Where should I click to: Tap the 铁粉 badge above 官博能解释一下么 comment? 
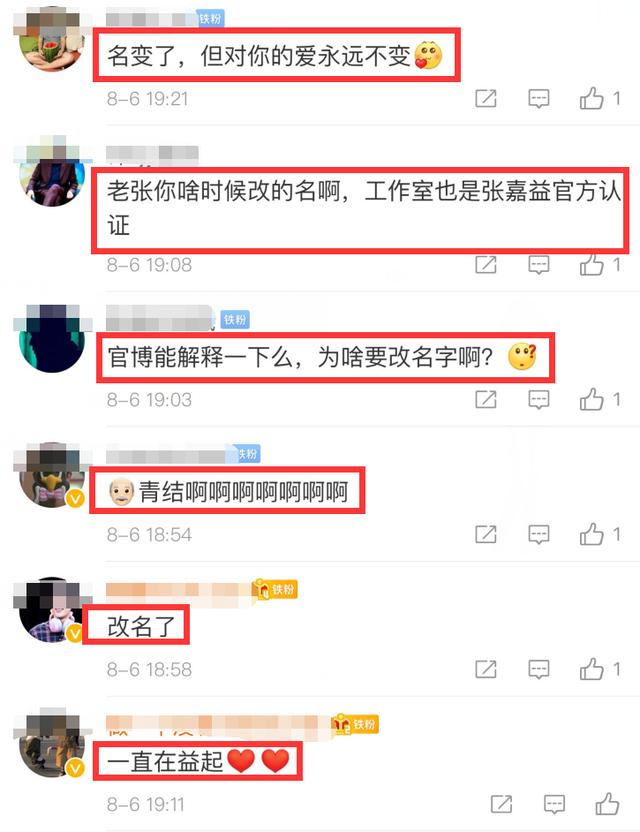tap(235, 319)
